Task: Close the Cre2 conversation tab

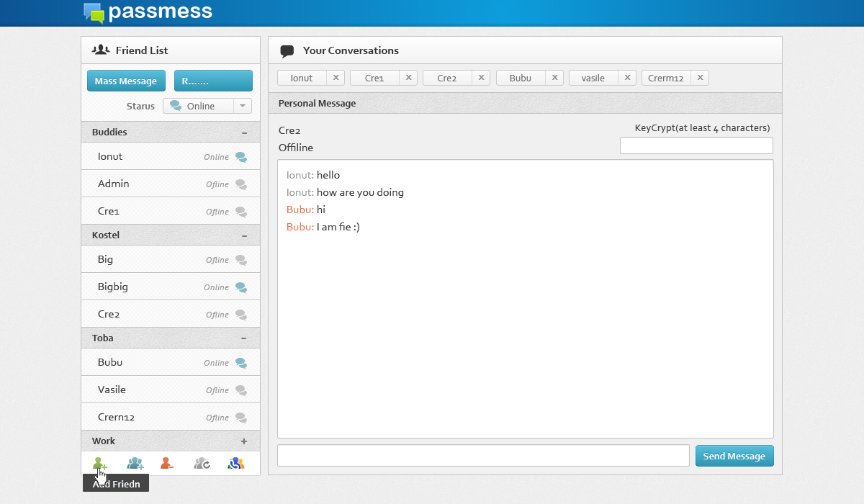Action: (481, 78)
